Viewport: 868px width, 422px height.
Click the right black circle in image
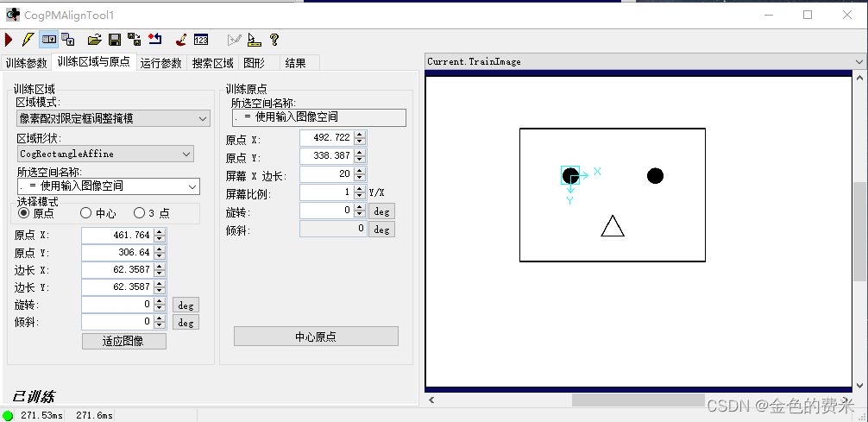655,175
